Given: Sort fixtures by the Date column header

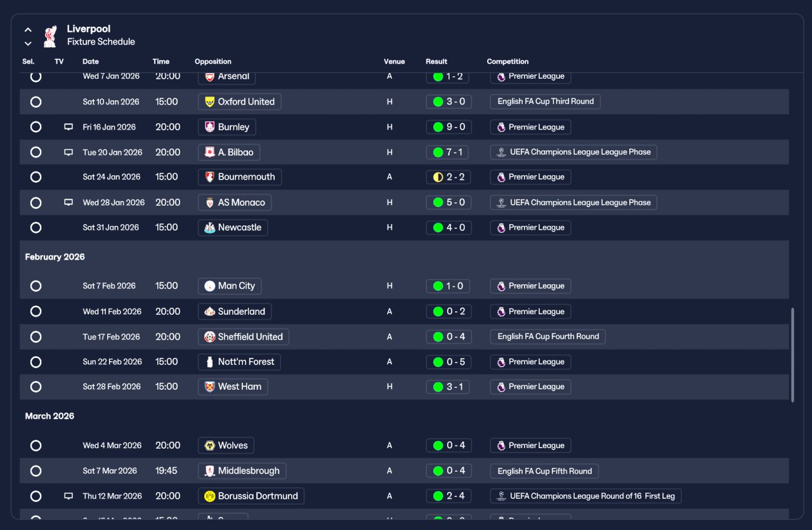Looking at the screenshot, I should 91,62.
